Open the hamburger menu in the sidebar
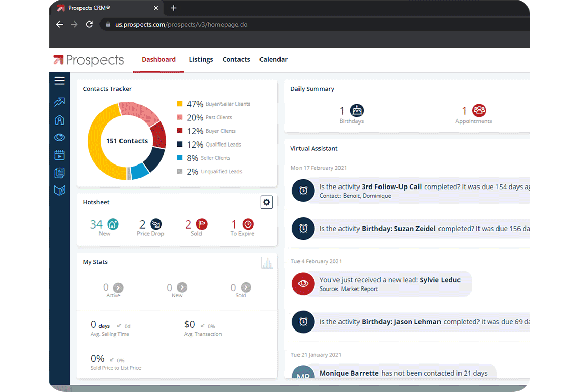Screen dimensions: 579x392 pos(59,80)
